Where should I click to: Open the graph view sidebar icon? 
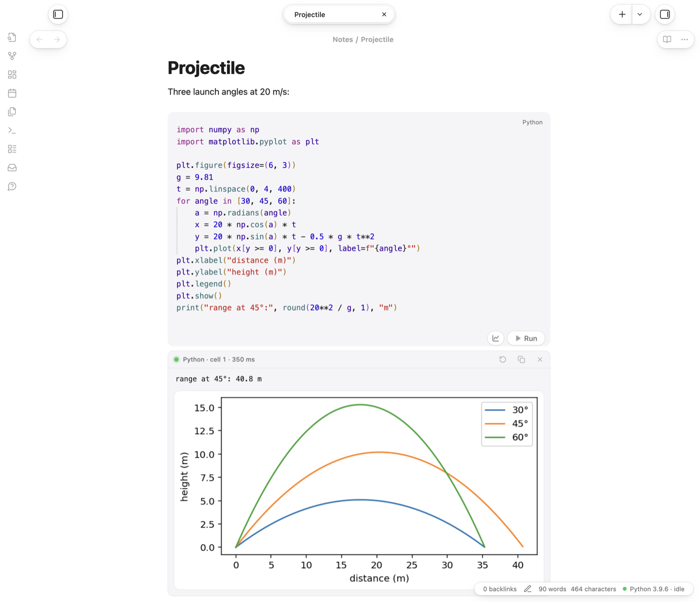pyautogui.click(x=12, y=56)
